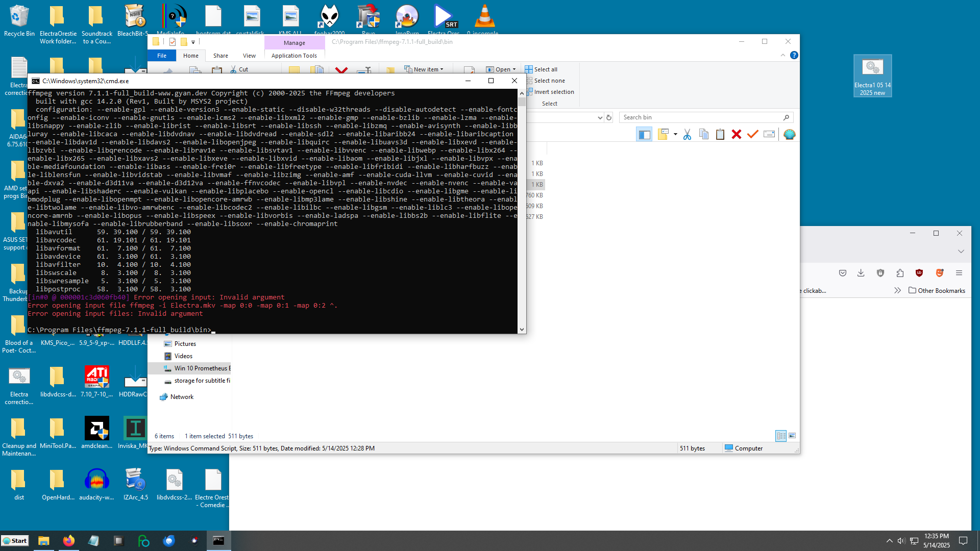Screen dimensions: 980x551
Task: Open the Open button dropdown in ribbon
Action: point(514,69)
